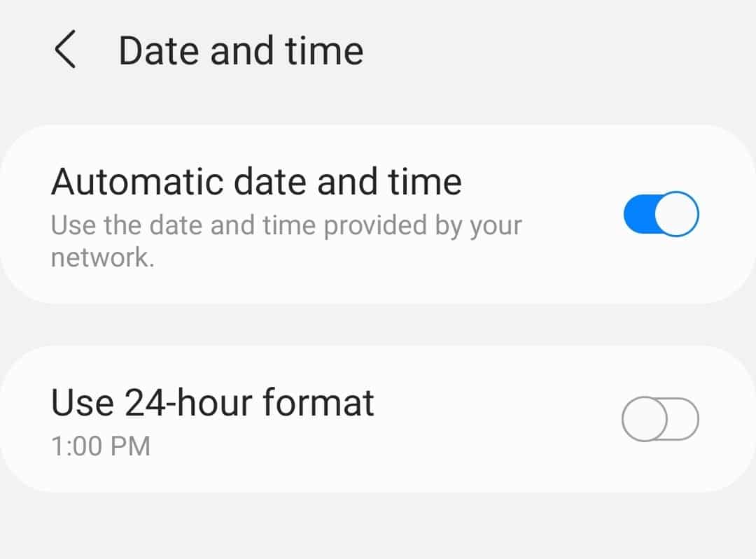Click the Automatic date and time label
This screenshot has width=756, height=559.
tap(256, 181)
